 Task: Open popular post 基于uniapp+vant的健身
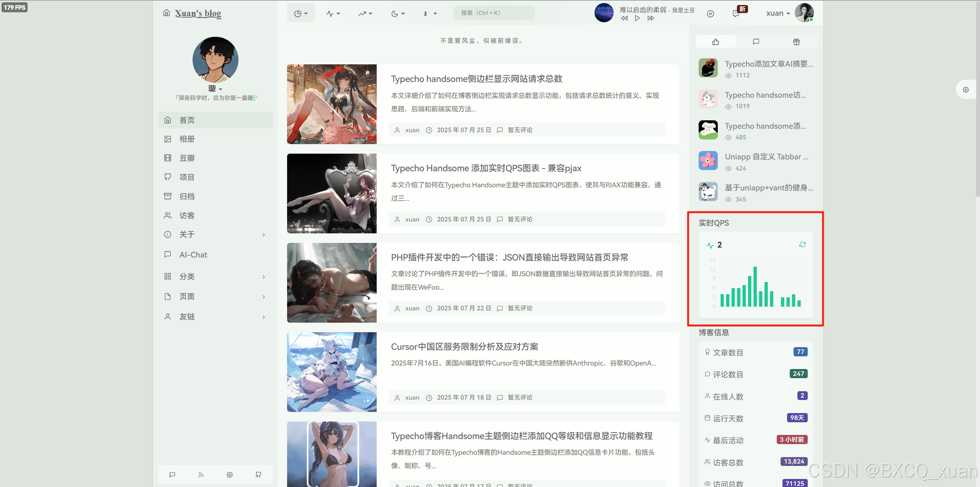769,188
